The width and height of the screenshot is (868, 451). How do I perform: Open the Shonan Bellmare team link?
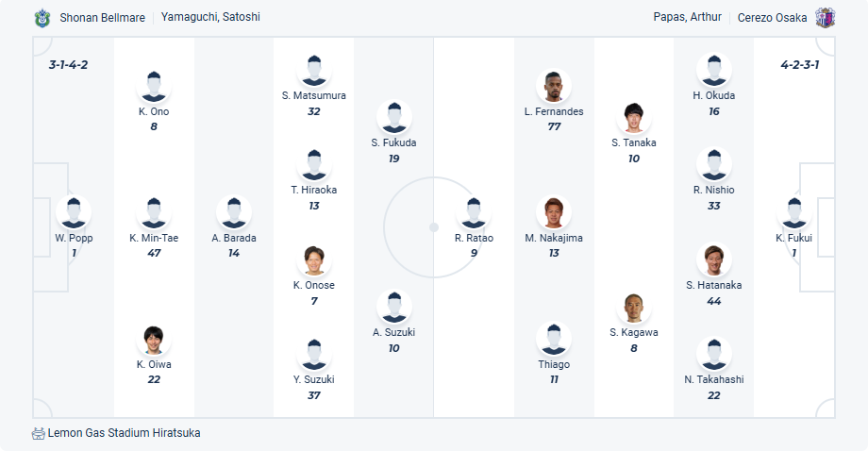100,17
